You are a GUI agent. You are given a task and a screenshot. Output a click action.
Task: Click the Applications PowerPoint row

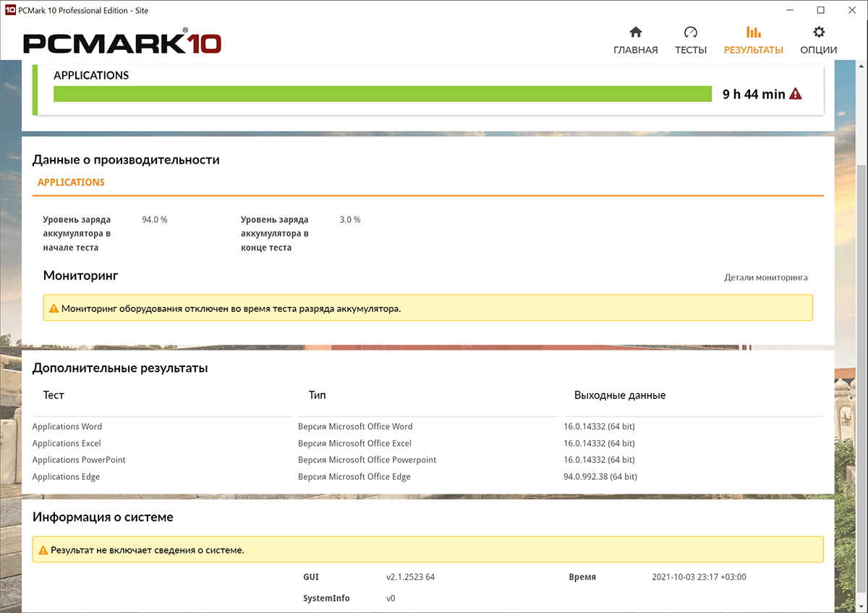[427, 460]
